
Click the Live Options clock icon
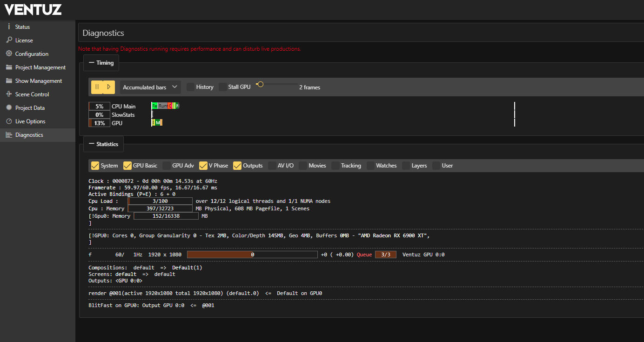tap(9, 121)
